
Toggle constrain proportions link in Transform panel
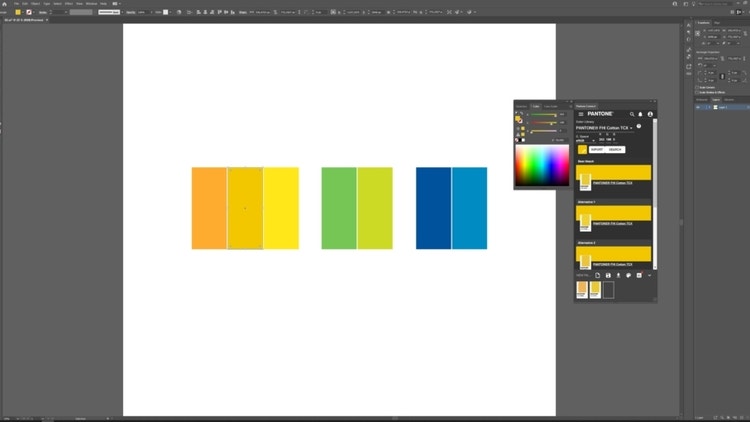(745, 33)
